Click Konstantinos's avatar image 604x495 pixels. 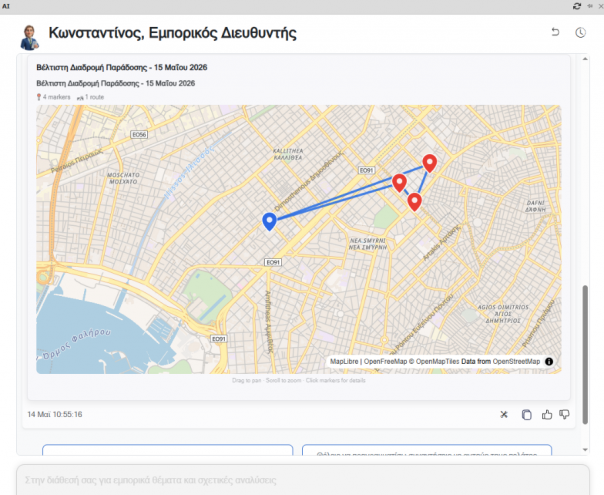pyautogui.click(x=29, y=37)
